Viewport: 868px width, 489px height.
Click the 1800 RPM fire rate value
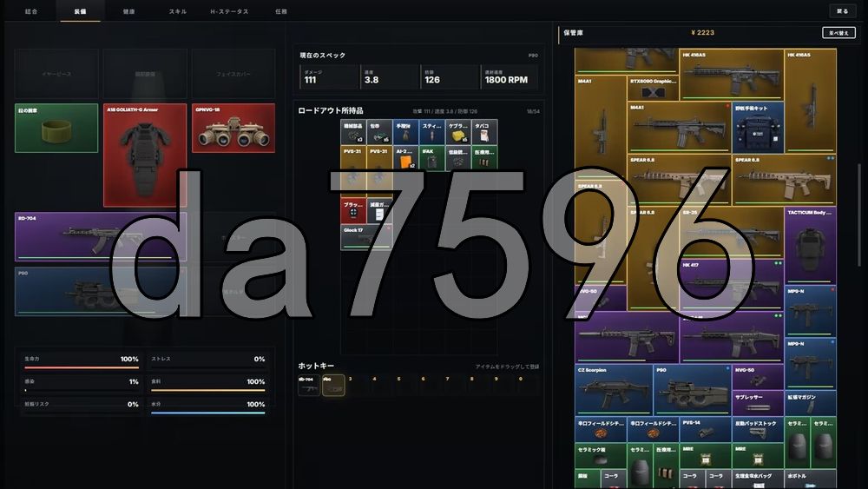point(506,80)
